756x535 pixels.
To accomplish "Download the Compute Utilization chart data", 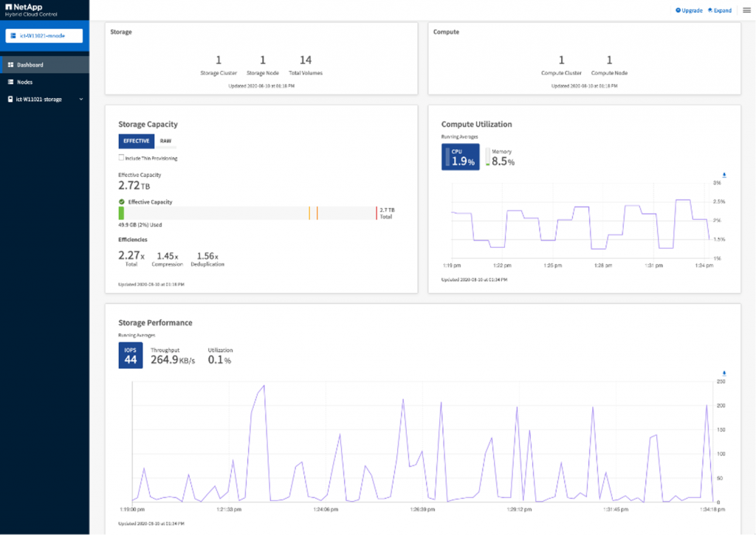I will point(724,175).
